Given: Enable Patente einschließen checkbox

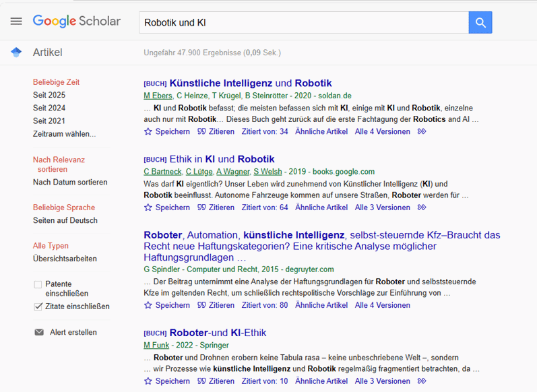Looking at the screenshot, I should [x=38, y=284].
